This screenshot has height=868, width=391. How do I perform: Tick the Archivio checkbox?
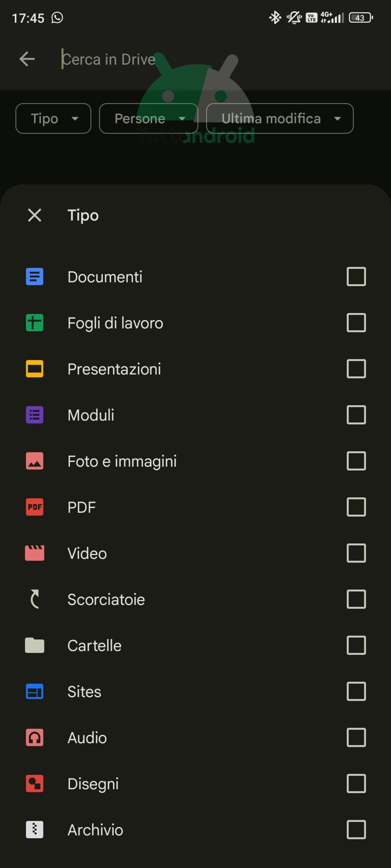[356, 830]
